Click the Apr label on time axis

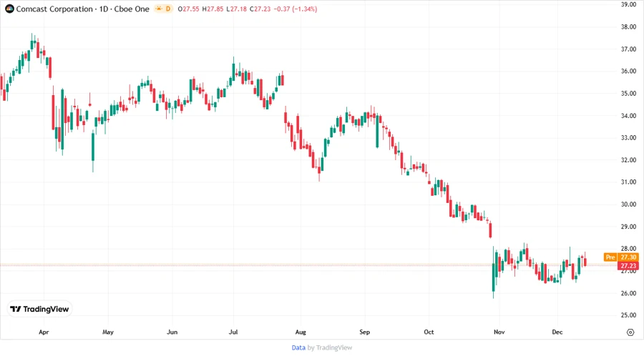(44, 332)
